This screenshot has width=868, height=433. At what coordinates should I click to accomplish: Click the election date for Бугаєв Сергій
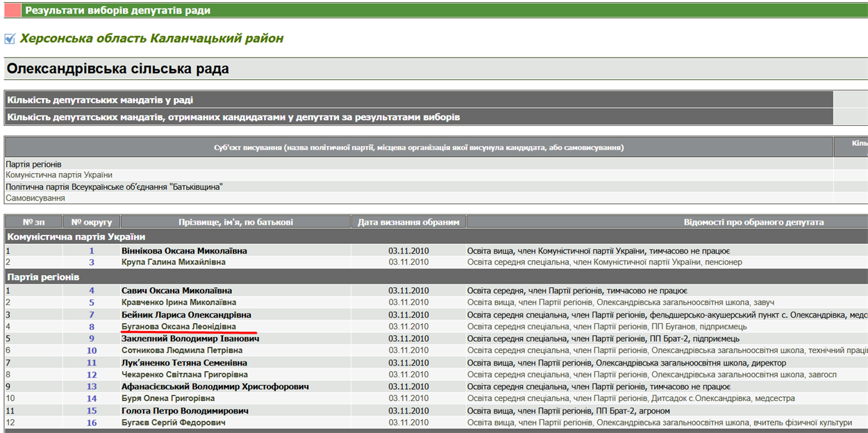click(x=408, y=423)
